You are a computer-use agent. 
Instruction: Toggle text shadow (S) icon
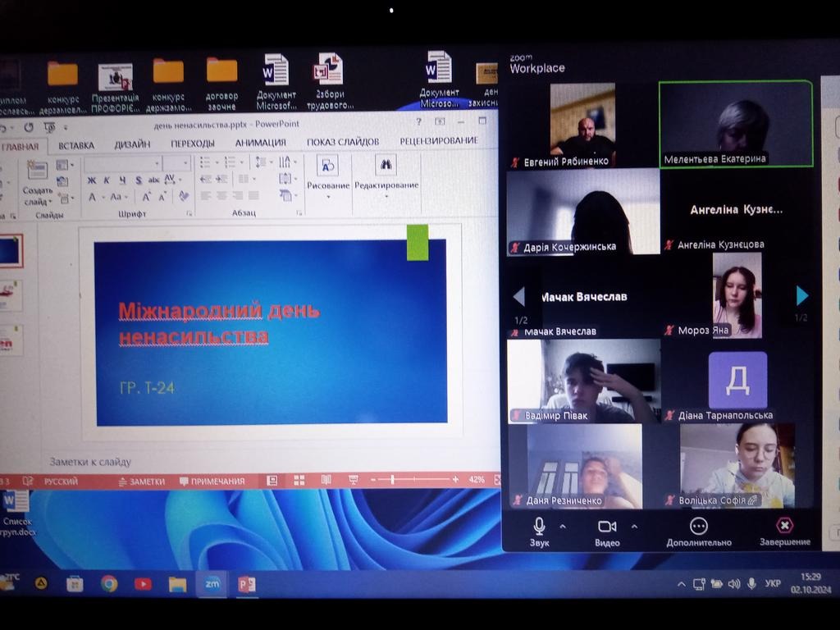pyautogui.click(x=139, y=180)
